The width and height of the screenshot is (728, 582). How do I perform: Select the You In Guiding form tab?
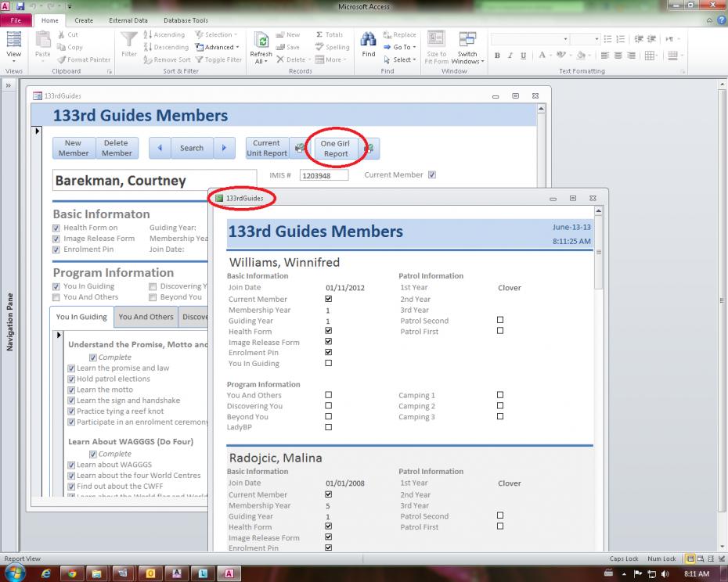81,317
